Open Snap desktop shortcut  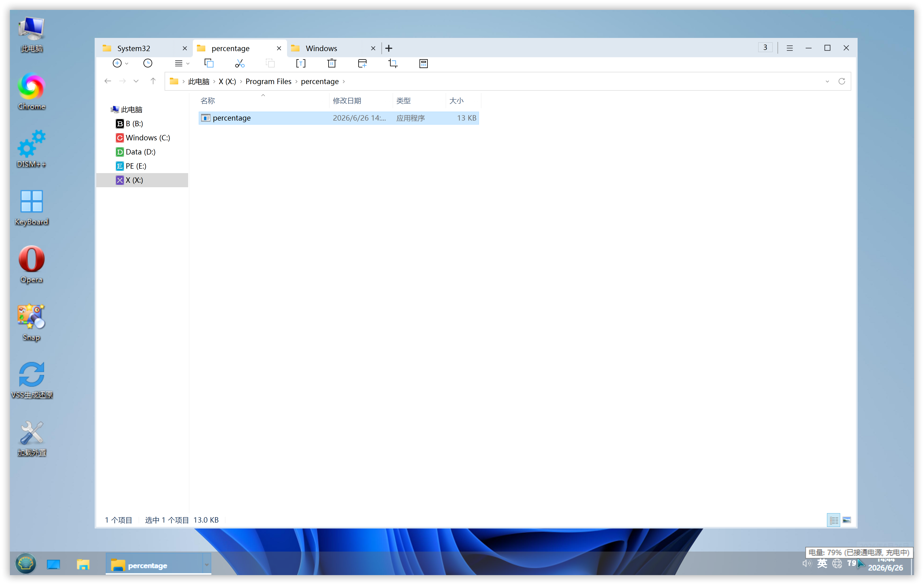click(x=32, y=322)
